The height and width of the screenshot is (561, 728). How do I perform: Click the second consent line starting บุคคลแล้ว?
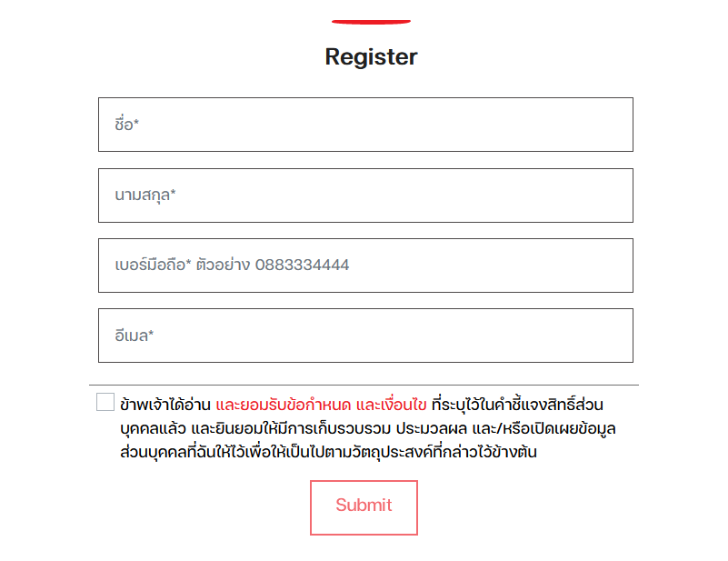(x=368, y=427)
